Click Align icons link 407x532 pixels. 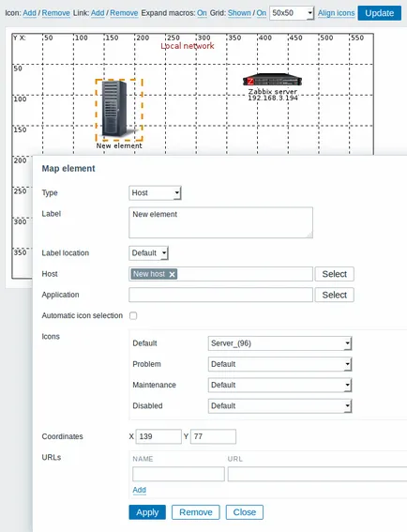pos(336,13)
